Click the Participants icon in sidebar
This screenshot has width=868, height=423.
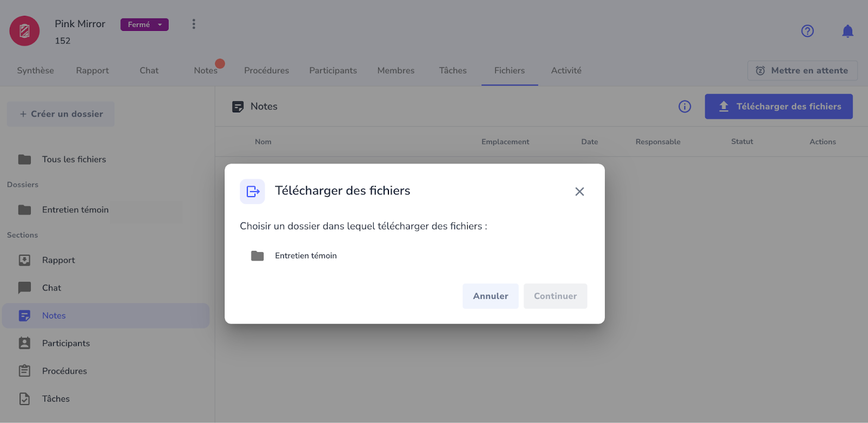[24, 343]
